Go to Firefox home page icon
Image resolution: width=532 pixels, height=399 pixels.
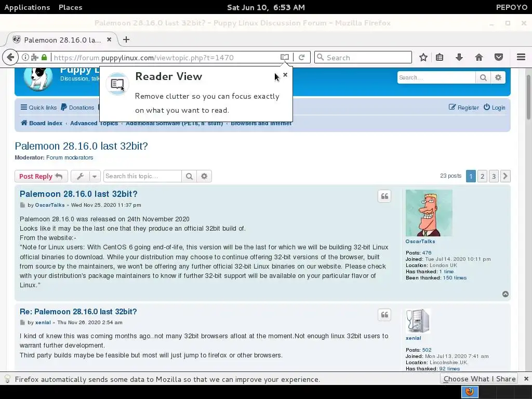pos(478,57)
